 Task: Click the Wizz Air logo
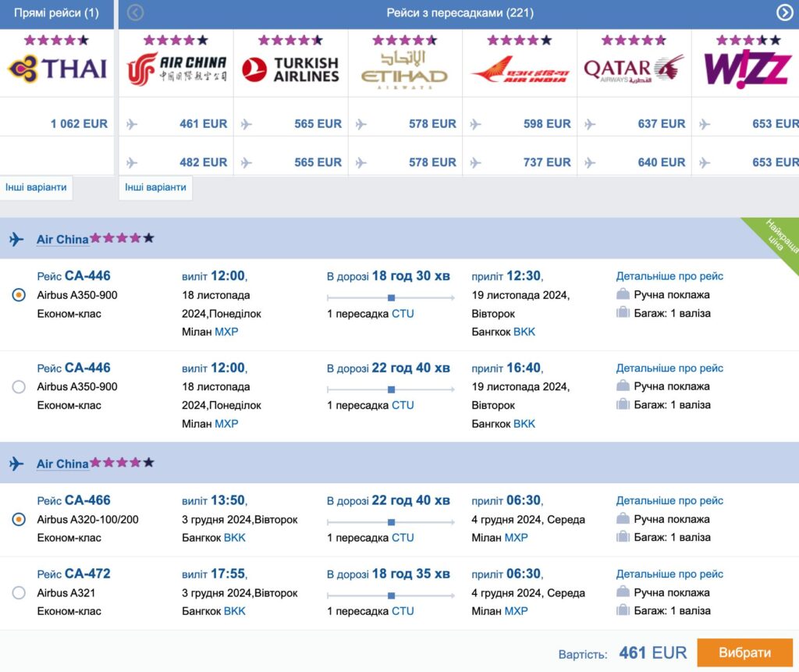[x=748, y=69]
